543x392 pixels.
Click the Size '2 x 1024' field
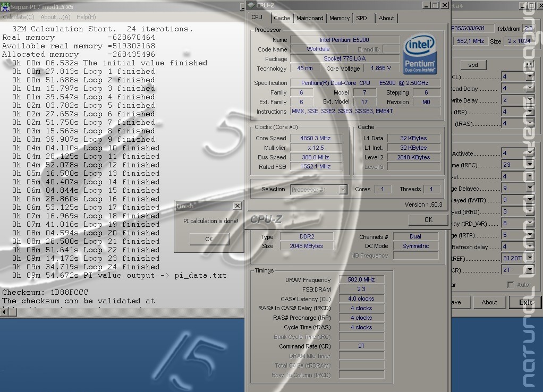tap(519, 41)
